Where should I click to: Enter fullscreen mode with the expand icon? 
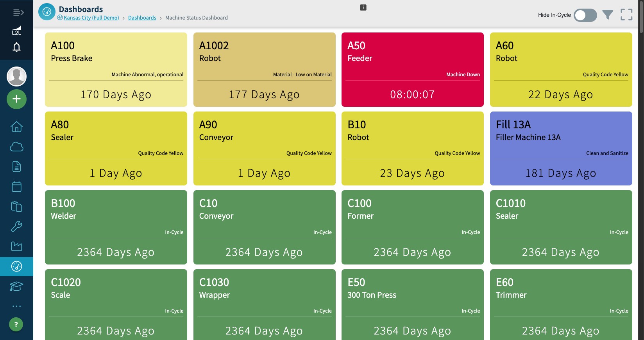626,15
